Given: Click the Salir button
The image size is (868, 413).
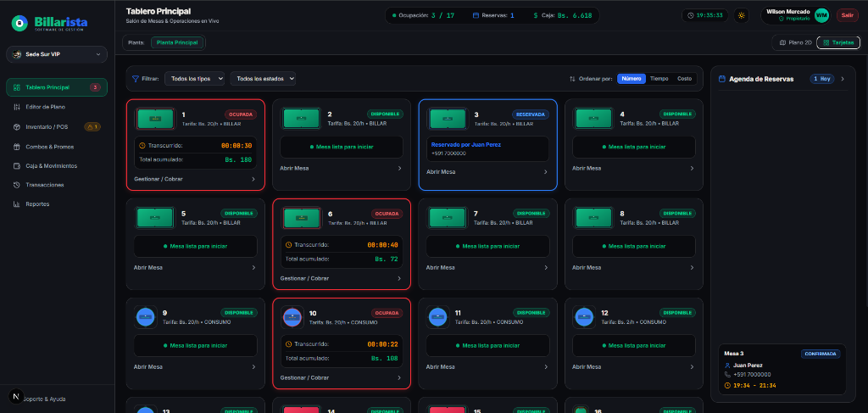Looking at the screenshot, I should pos(848,15).
